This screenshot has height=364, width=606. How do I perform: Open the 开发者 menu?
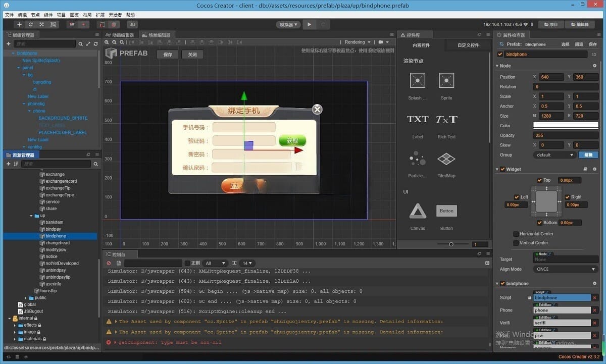tap(115, 15)
